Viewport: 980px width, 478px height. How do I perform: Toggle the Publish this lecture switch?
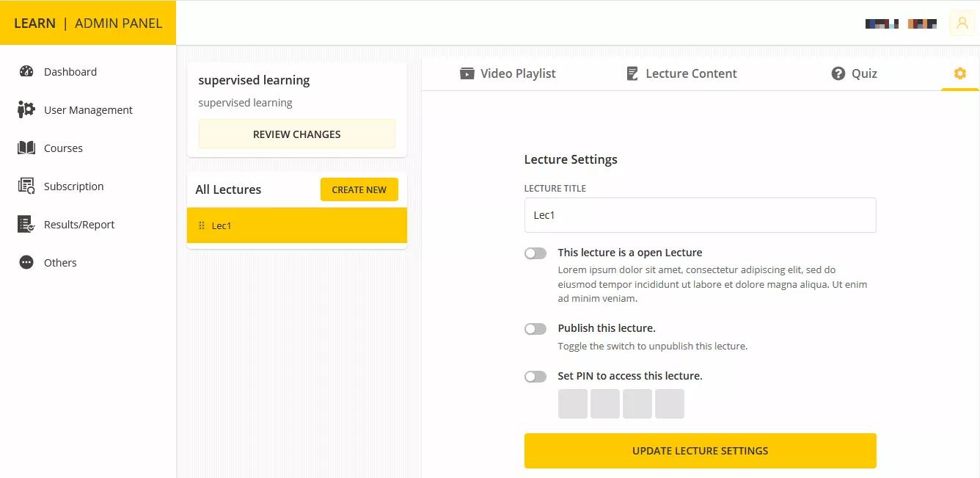(x=535, y=329)
